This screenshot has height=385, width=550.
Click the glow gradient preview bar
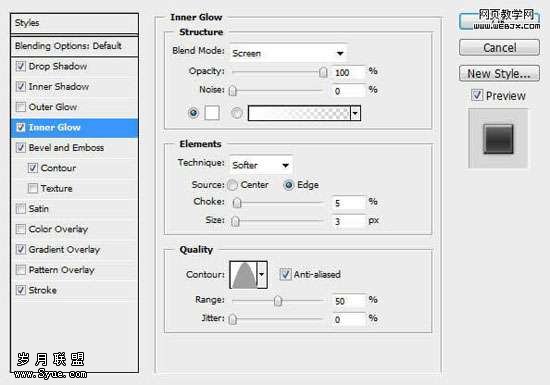pyautogui.click(x=299, y=113)
